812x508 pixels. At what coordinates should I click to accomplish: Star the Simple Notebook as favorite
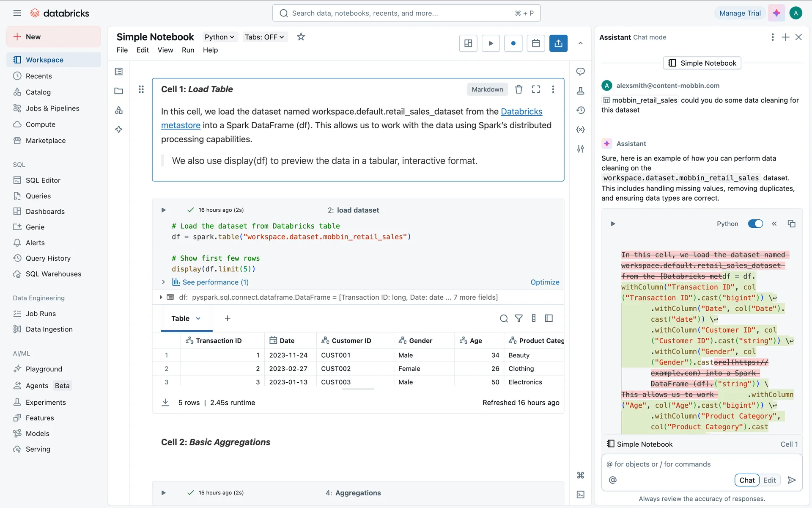pos(301,37)
